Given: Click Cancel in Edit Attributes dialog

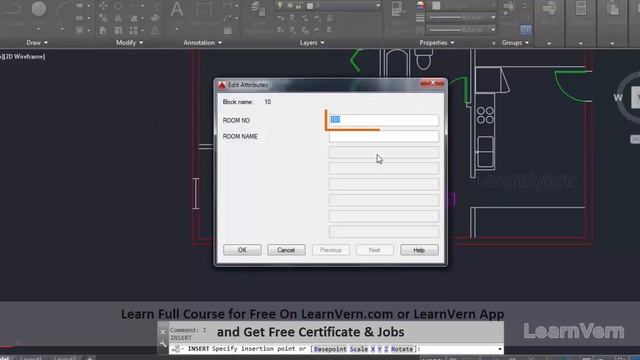Looking at the screenshot, I should tap(286, 250).
